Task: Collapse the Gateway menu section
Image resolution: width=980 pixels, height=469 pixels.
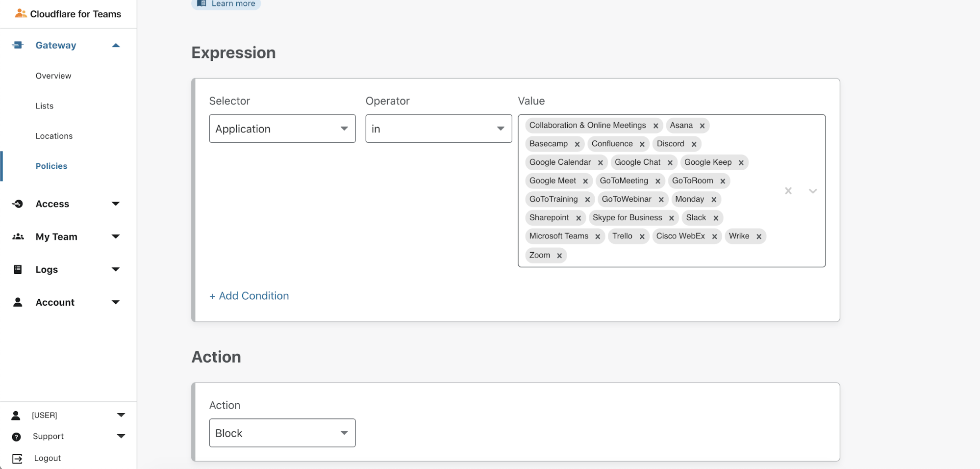Action: [x=116, y=45]
